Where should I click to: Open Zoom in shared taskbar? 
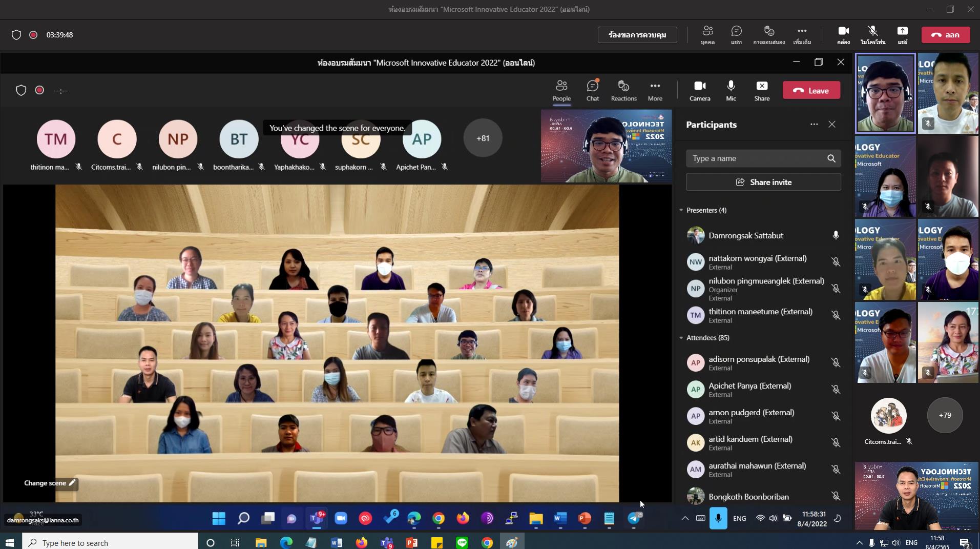tap(341, 518)
